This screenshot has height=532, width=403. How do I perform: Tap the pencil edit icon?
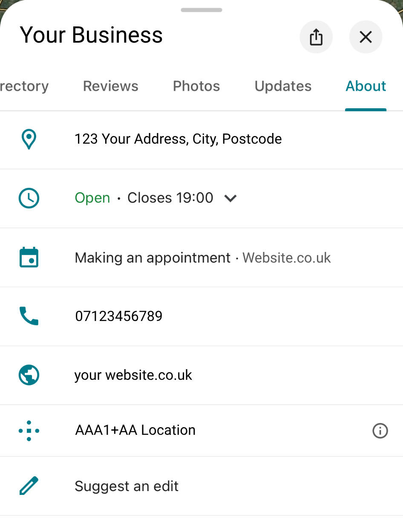(x=29, y=486)
